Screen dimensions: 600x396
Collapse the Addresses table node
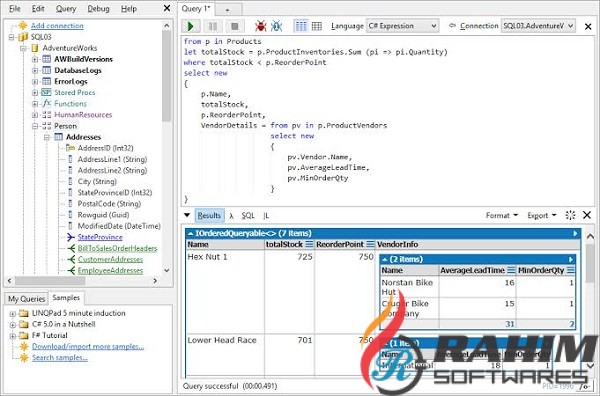pos(47,137)
